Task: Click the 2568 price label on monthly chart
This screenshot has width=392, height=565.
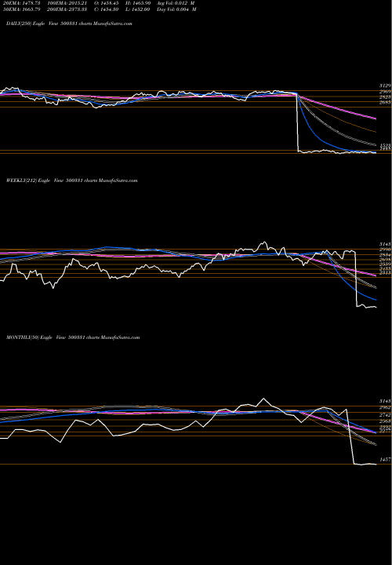Action: [385, 421]
